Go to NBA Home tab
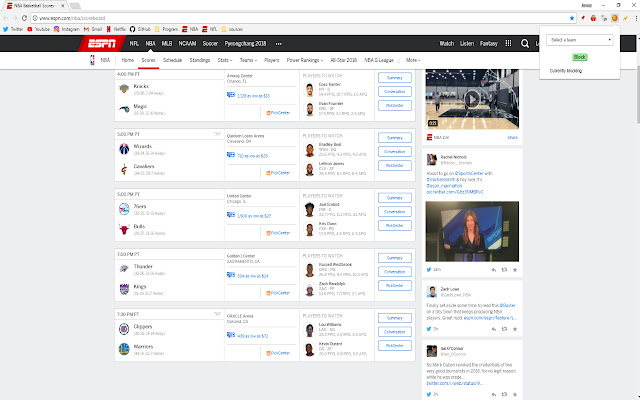Viewport: 640px width, 400px height. (x=127, y=60)
